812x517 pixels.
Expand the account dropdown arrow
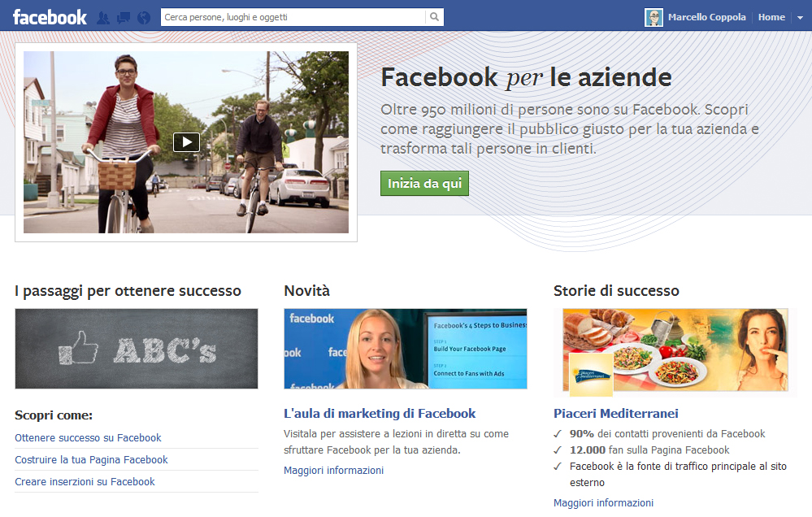tap(800, 18)
